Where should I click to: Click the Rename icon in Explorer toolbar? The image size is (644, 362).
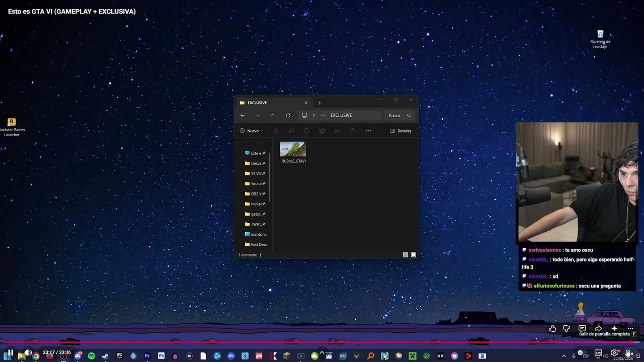pyautogui.click(x=322, y=131)
